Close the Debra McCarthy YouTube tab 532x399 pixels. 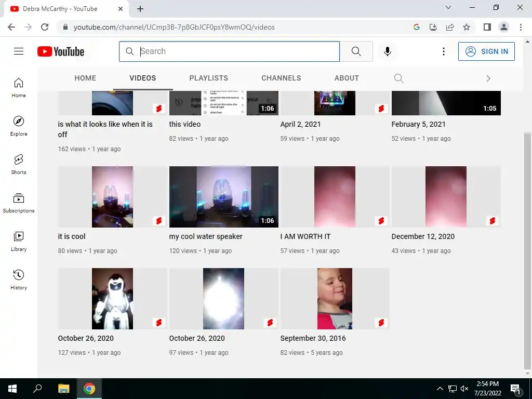(x=121, y=9)
